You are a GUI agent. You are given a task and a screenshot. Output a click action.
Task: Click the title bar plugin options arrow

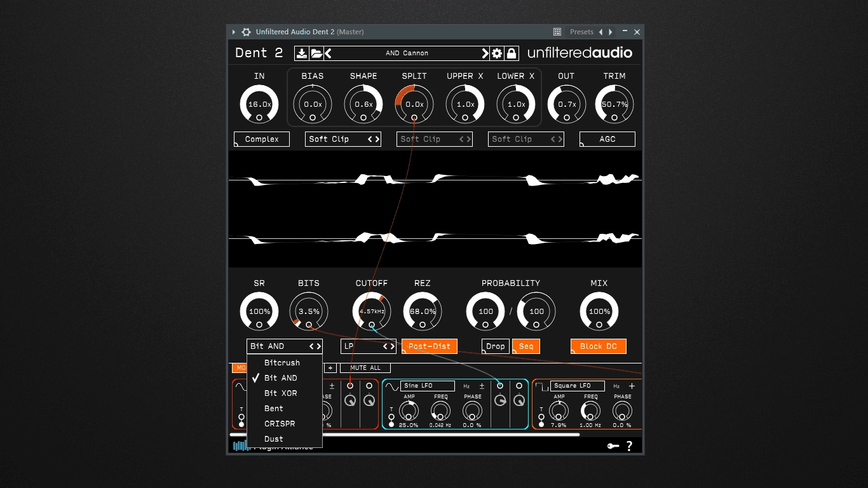(233, 32)
